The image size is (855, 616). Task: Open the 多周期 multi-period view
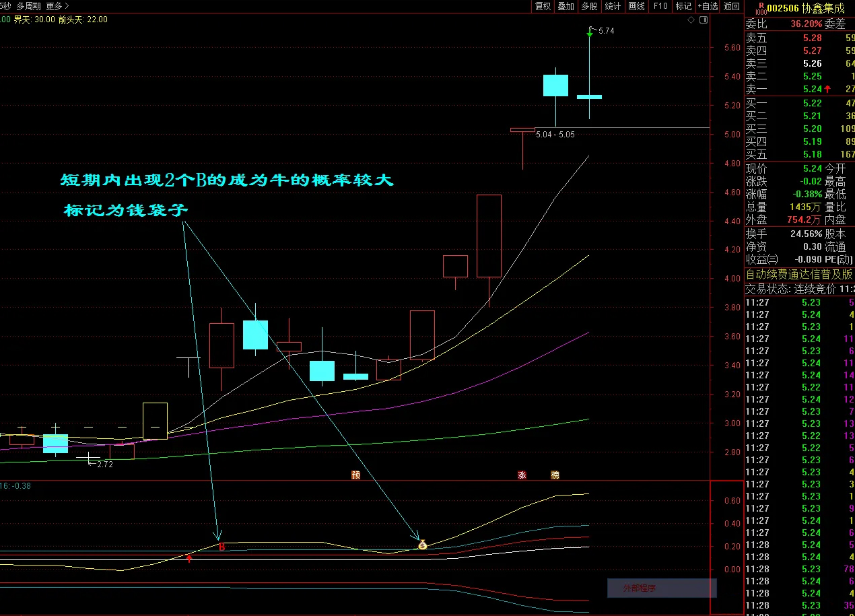(29, 6)
